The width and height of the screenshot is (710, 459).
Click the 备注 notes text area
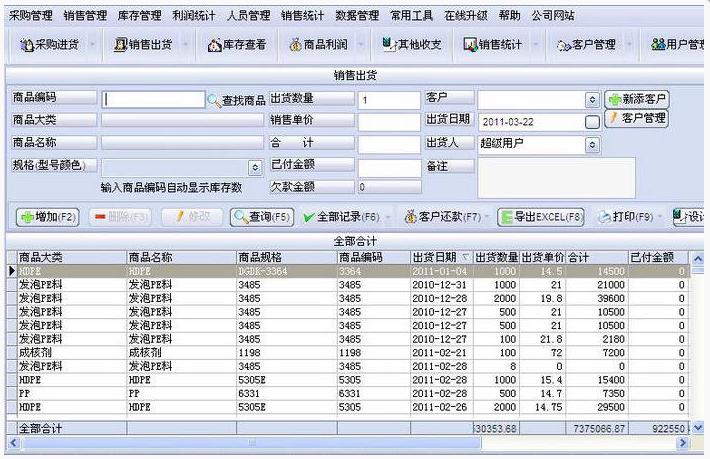click(x=556, y=177)
